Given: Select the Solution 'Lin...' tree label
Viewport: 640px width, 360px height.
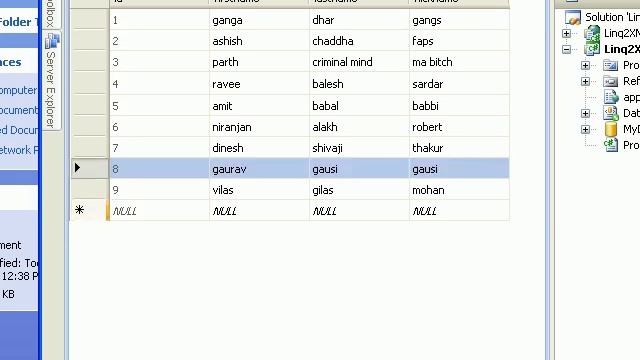Looking at the screenshot, I should [x=612, y=17].
